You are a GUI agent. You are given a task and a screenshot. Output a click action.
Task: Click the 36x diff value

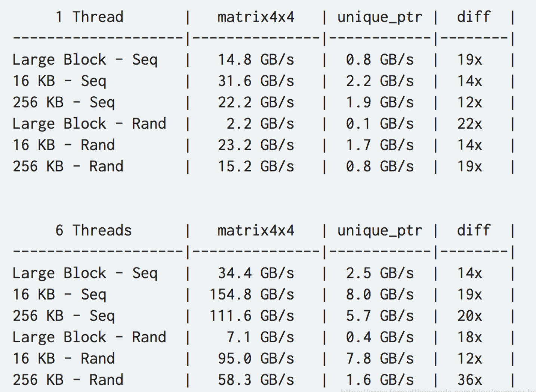coord(470,380)
